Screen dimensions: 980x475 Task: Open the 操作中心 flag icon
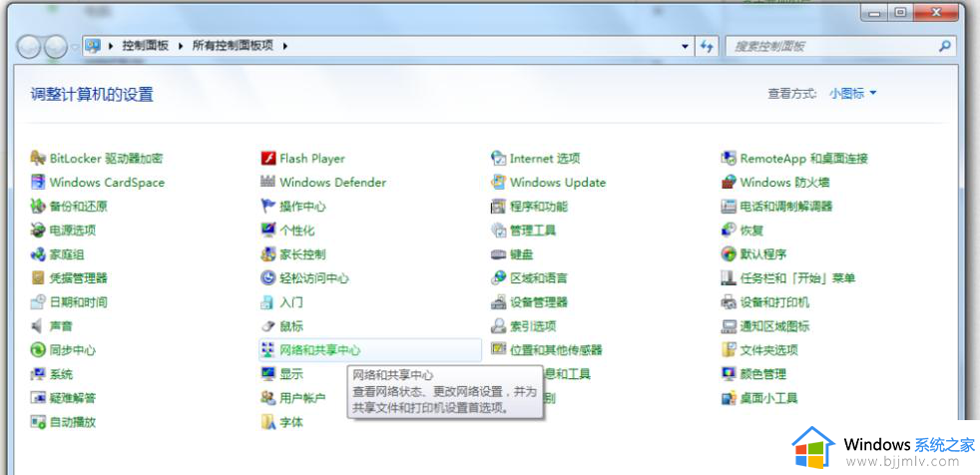268,206
